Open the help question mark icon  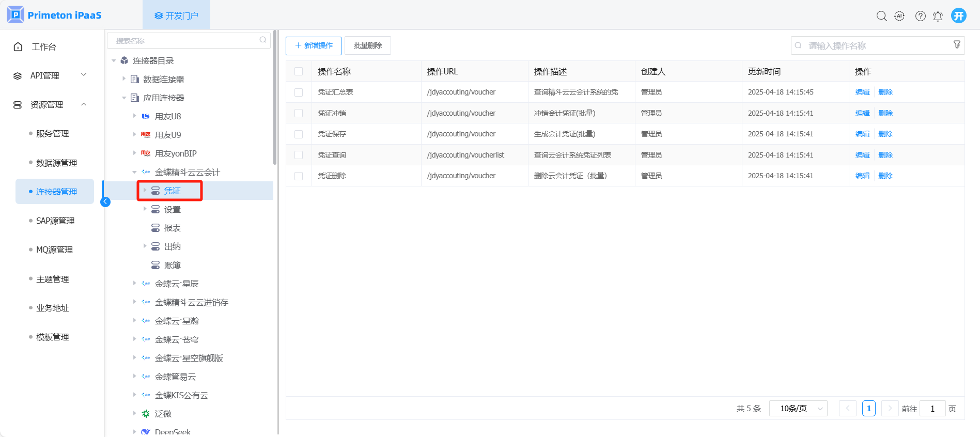(920, 16)
